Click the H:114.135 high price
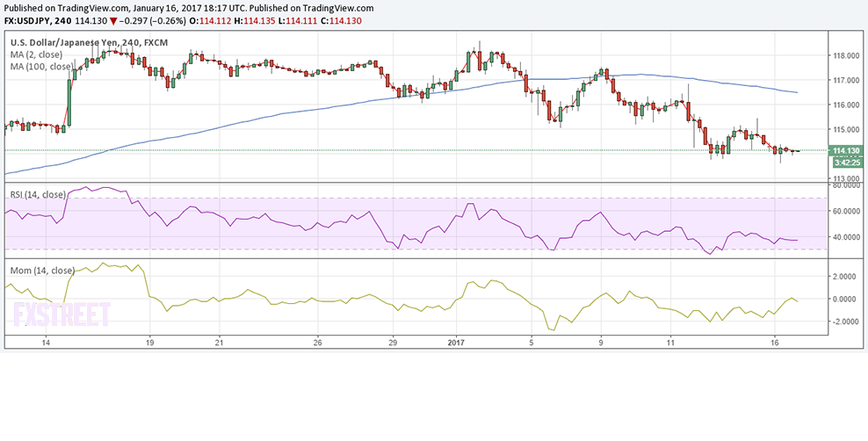Screen dimensions: 868x441 (254, 20)
